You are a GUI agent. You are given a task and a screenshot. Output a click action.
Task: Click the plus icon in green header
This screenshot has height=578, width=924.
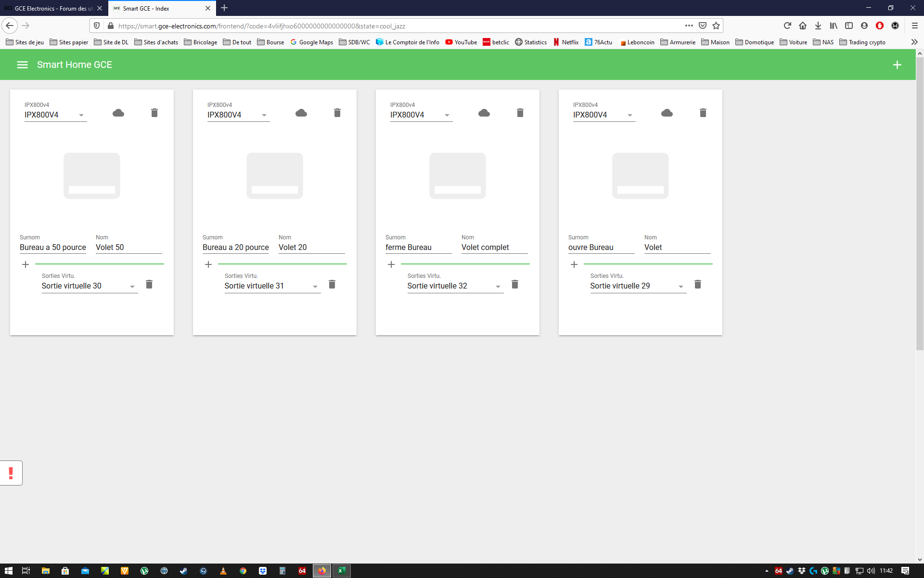click(x=897, y=65)
